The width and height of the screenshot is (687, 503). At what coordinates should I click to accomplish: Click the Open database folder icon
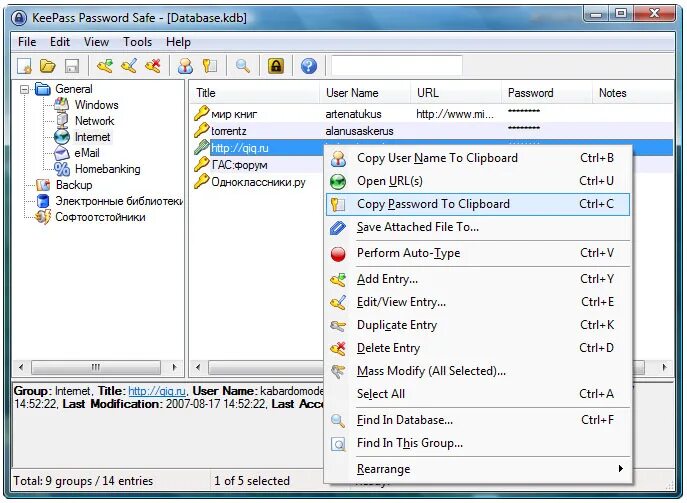click(x=48, y=66)
